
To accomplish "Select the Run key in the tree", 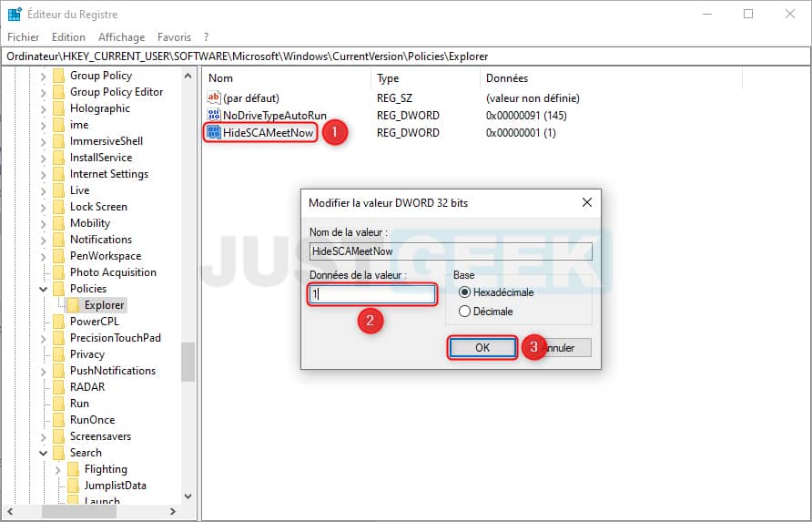I will (x=79, y=404).
